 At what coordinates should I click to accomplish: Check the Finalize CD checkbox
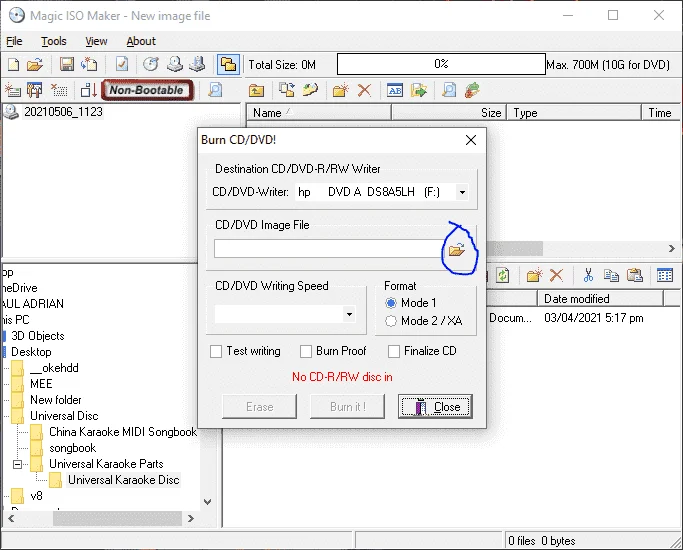pyautogui.click(x=394, y=351)
